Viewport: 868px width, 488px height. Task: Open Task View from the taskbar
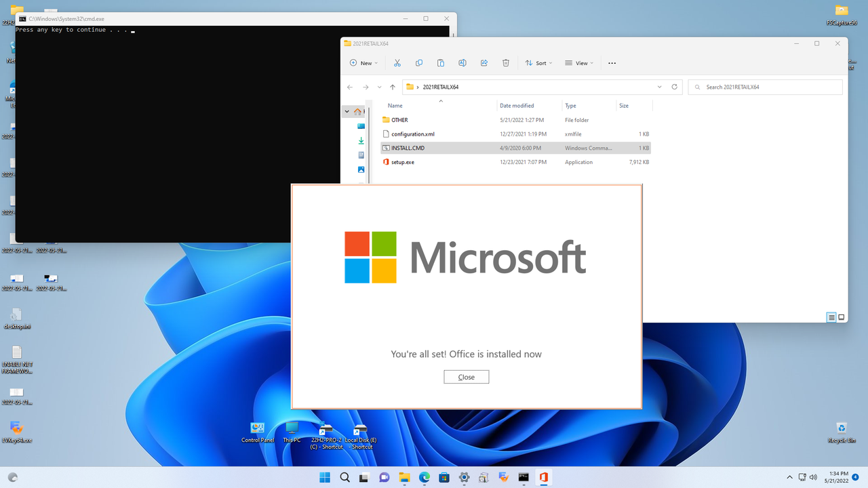click(x=365, y=477)
